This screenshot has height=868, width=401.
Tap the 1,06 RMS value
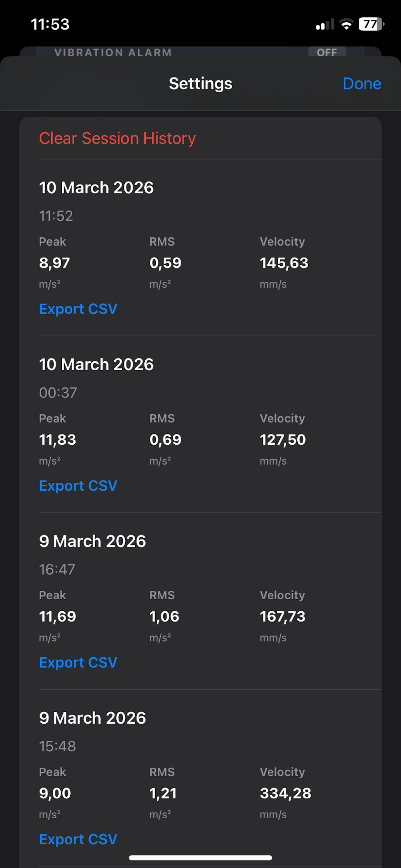[x=164, y=616]
